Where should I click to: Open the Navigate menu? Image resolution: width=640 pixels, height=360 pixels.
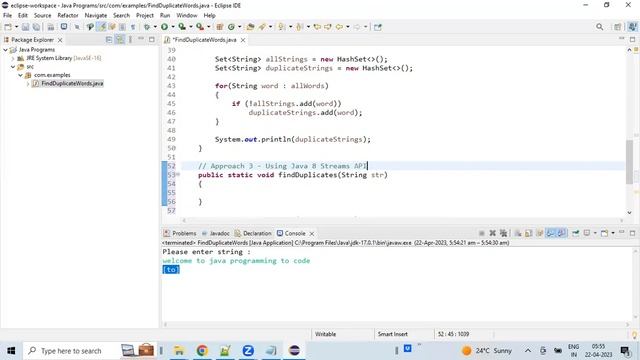click(x=96, y=15)
